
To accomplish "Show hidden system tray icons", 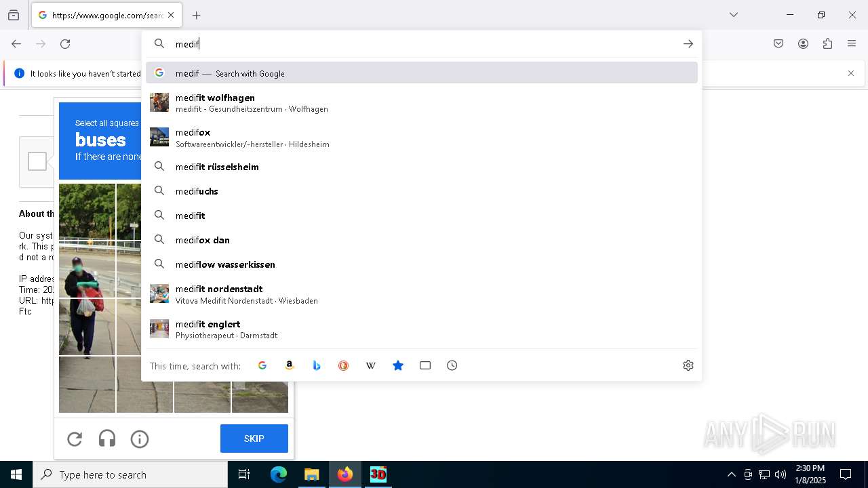I will 731,474.
